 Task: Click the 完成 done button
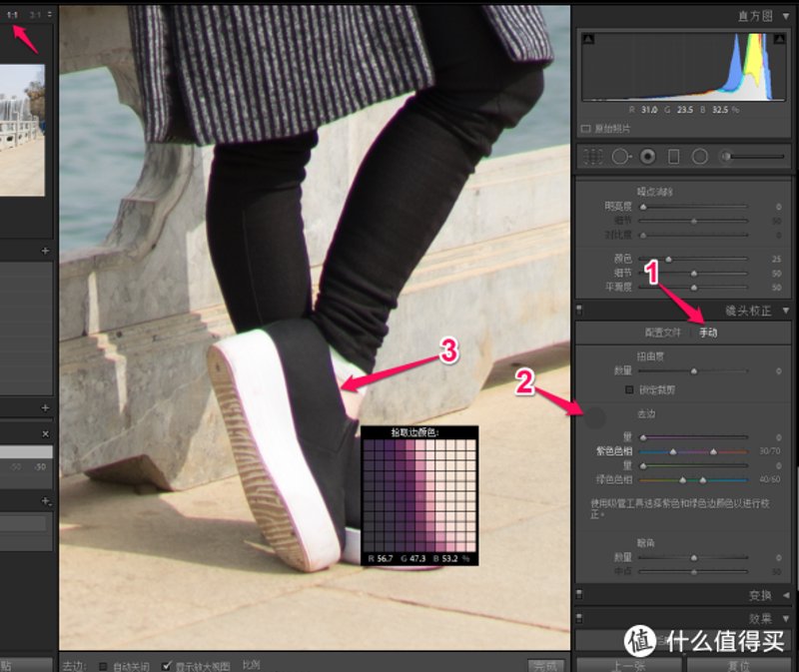[x=545, y=665]
